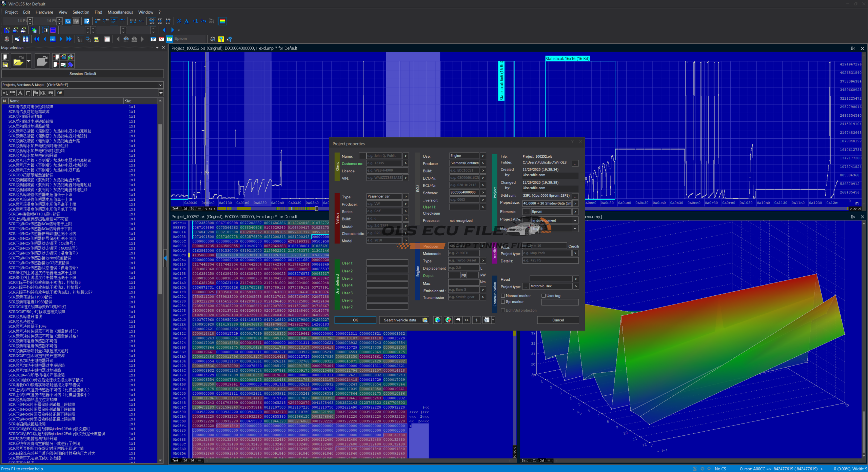
Task: Click the red V version toolbar icon
Action: click(161, 39)
